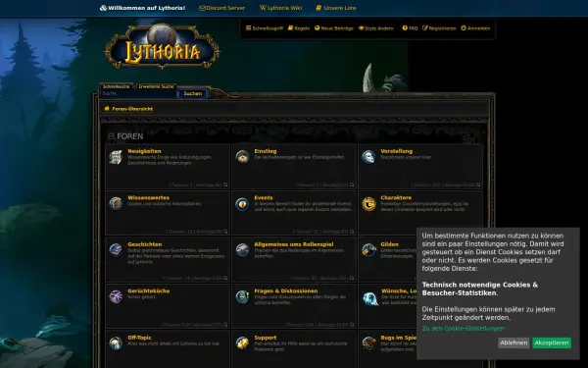Viewport: 588px width, 368px height.
Task: Open the Style ändern option
Action: pos(376,28)
